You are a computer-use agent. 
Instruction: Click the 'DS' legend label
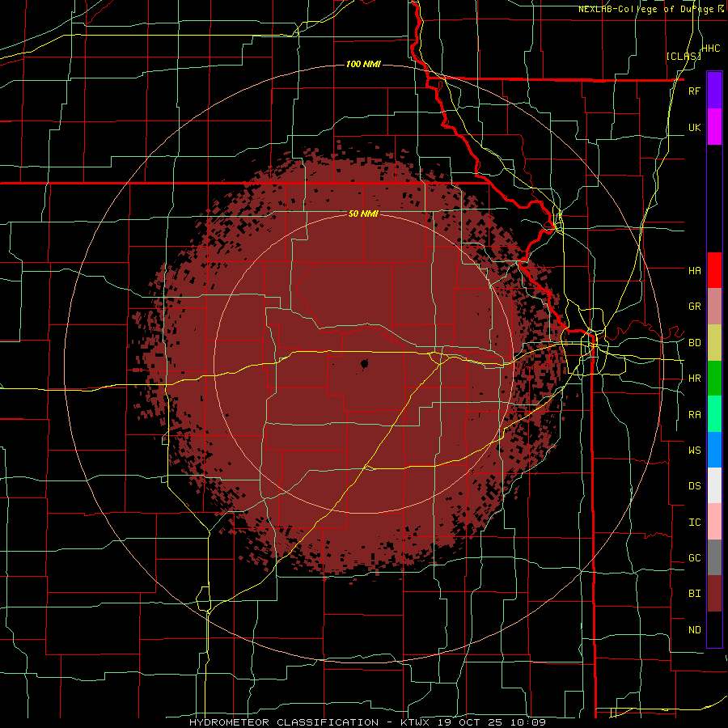click(694, 486)
